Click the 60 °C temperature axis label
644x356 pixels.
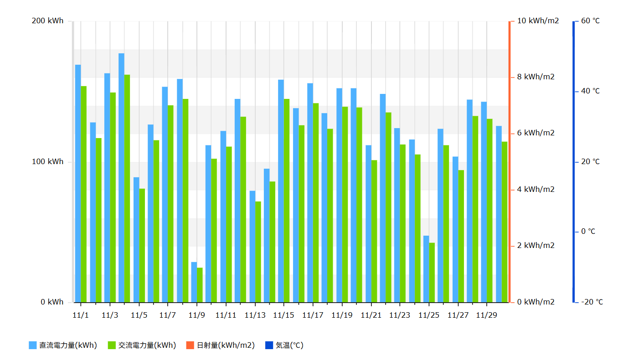[591, 21]
